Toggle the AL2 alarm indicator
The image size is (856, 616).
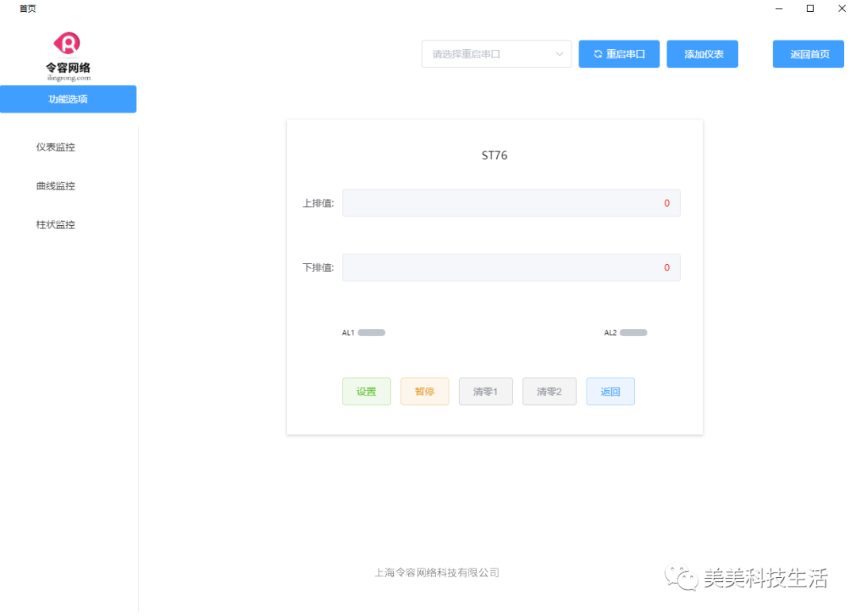pyautogui.click(x=634, y=332)
